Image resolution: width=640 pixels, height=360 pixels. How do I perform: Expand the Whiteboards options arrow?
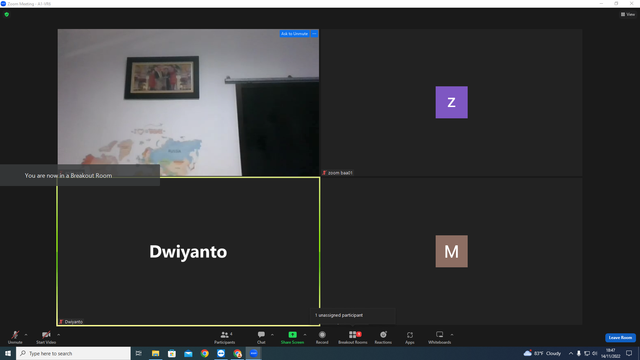(x=452, y=335)
